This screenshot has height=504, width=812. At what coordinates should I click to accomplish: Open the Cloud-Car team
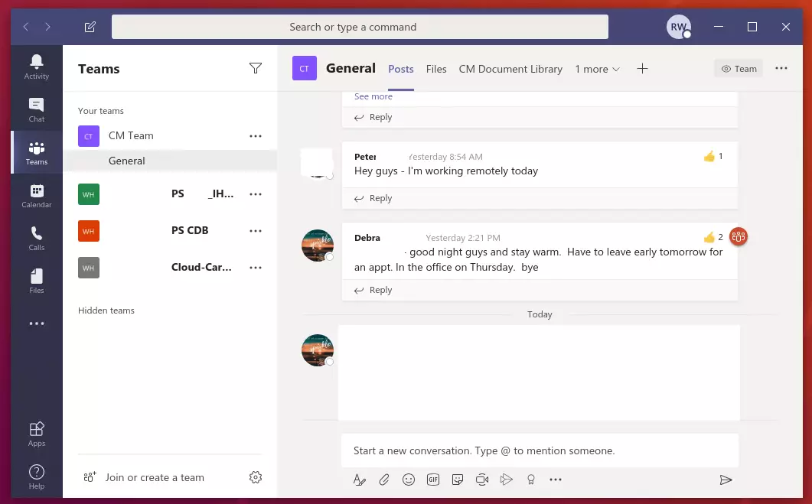coord(170,268)
